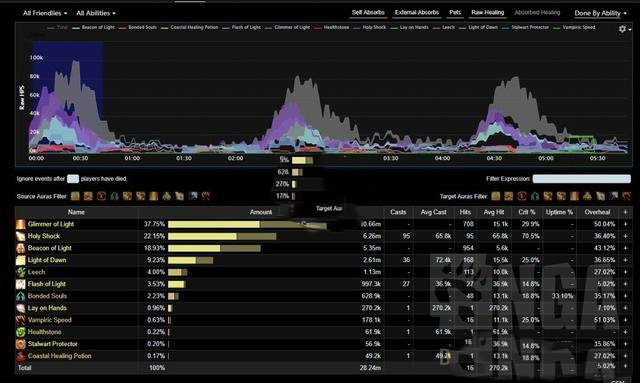Select the Absorbed Healing option
The height and width of the screenshot is (383, 640).
[x=537, y=12]
